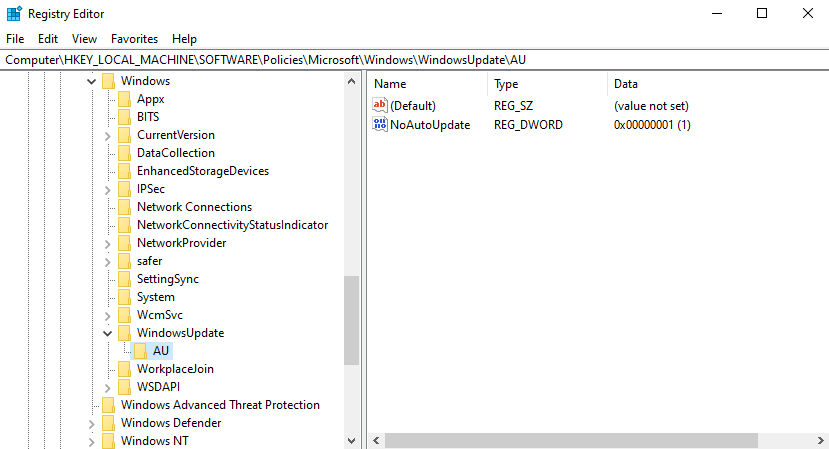This screenshot has width=829, height=449.
Task: Collapse the WindowsUpdate key
Action: (x=107, y=333)
